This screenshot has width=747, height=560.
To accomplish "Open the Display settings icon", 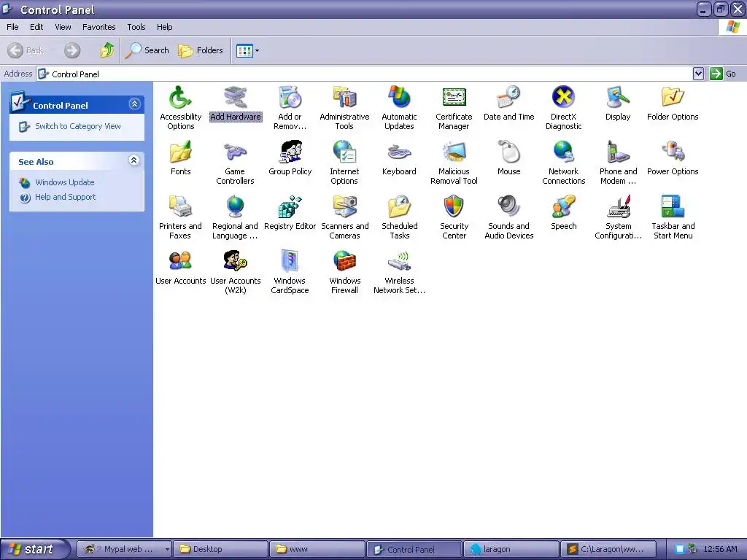I will tap(618, 98).
